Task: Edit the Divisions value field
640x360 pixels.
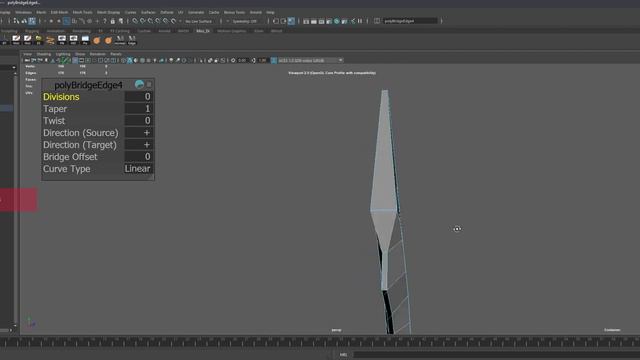Action: point(138,97)
